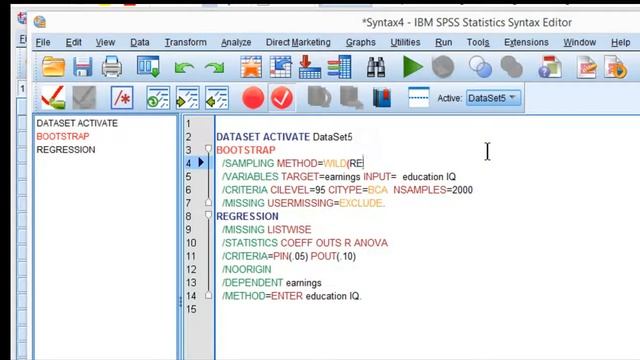The width and height of the screenshot is (640, 360).
Task: Click line number 4 in gutter
Action: pyautogui.click(x=188, y=163)
